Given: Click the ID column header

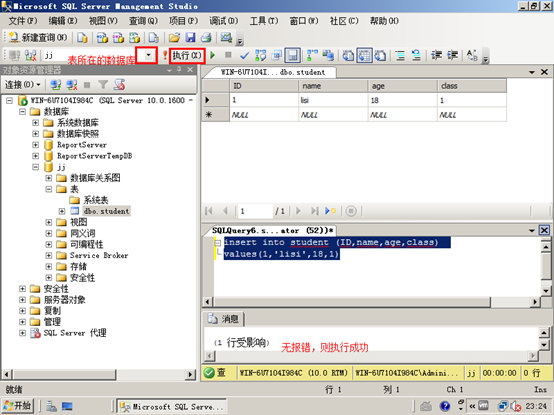Looking at the screenshot, I should [264, 86].
